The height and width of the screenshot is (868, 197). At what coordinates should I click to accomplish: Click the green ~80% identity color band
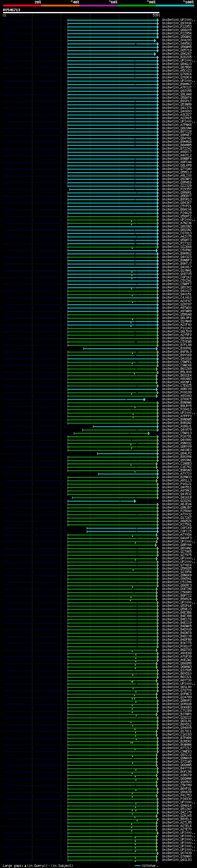pyautogui.click(x=137, y=6)
